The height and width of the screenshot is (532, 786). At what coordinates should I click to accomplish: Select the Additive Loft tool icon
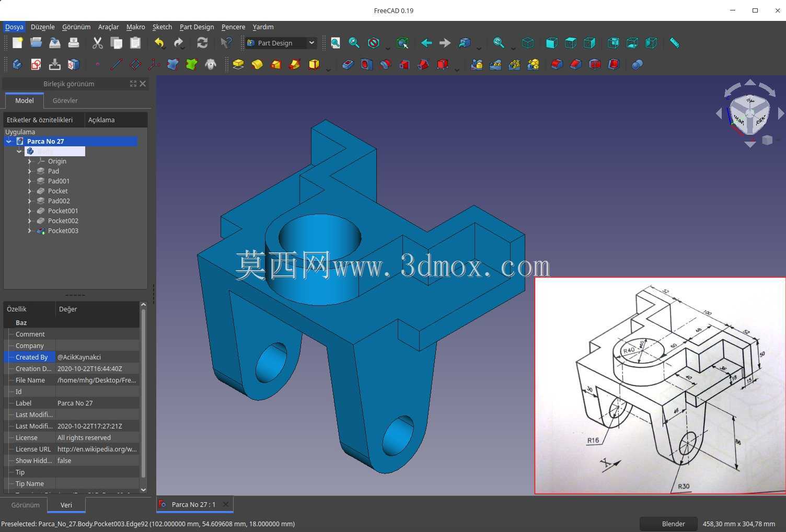[x=276, y=64]
